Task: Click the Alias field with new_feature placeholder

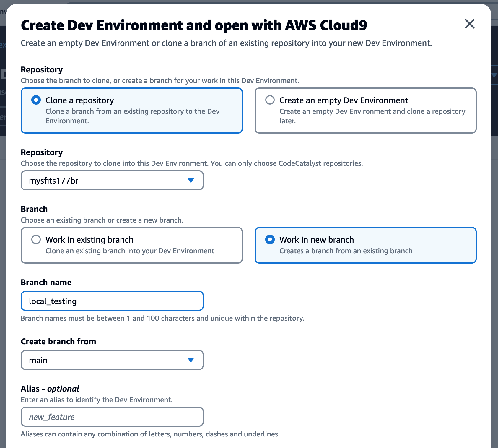Action: coord(112,417)
